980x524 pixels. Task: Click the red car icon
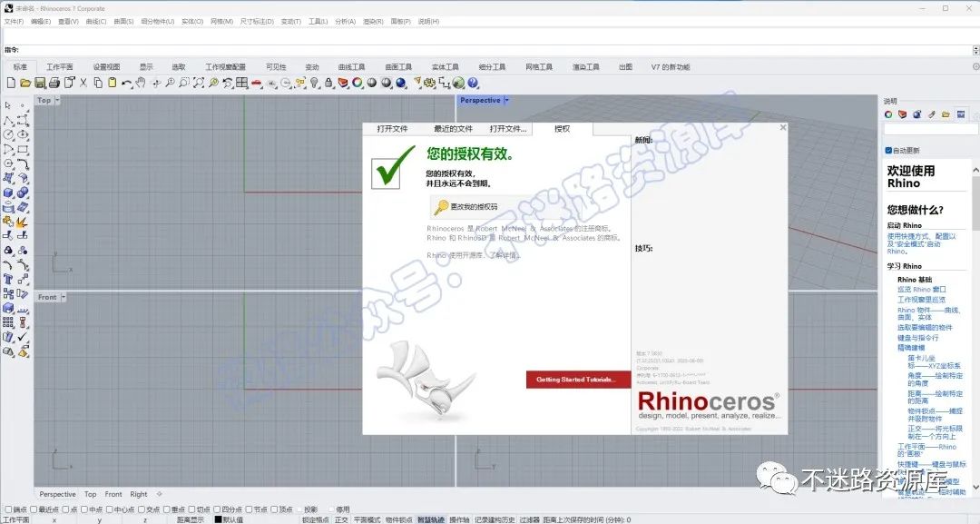[256, 83]
